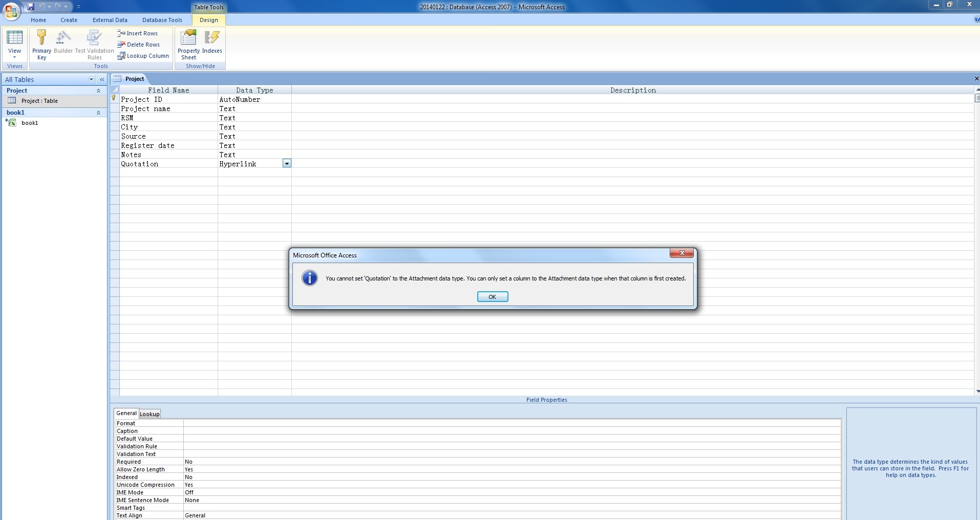
Task: Click the Notes field name cell
Action: (168, 155)
